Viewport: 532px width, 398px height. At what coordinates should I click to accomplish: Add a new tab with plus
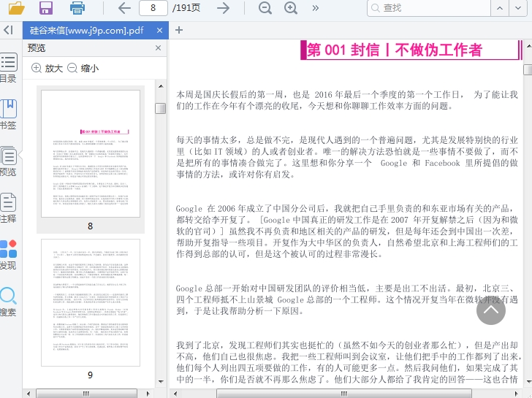179,30
